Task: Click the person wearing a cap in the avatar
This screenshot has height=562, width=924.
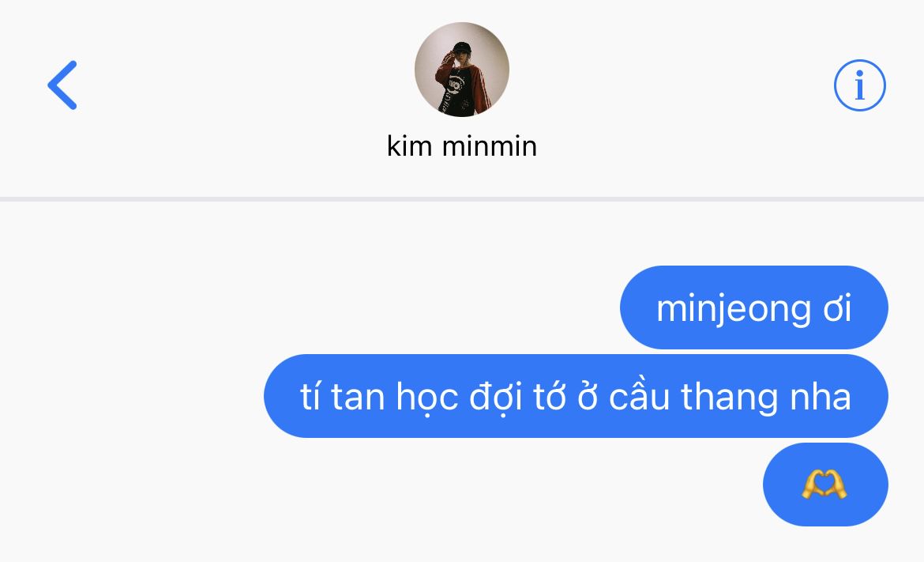Action: coord(460,77)
